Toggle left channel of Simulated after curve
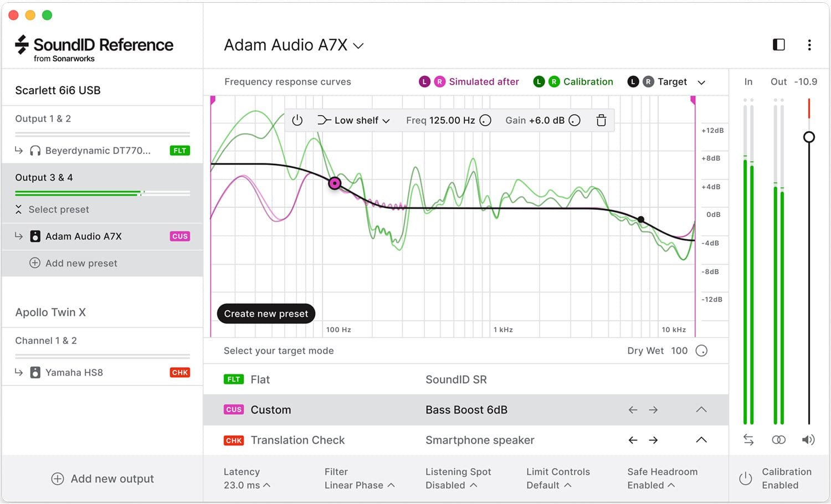The height and width of the screenshot is (504, 831). 424,82
